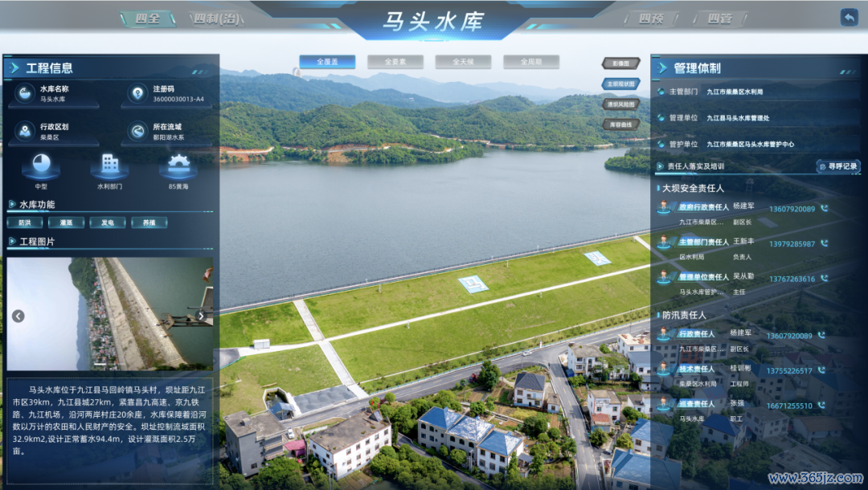Screen dimensions: 868x490
Task: Click phone icon in 防汛 行政责任人 row
Action: (x=821, y=335)
